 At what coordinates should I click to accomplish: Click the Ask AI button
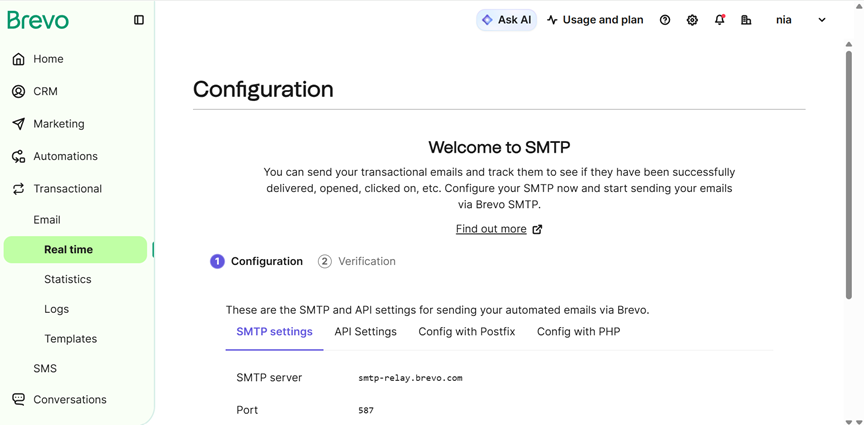[x=506, y=20]
